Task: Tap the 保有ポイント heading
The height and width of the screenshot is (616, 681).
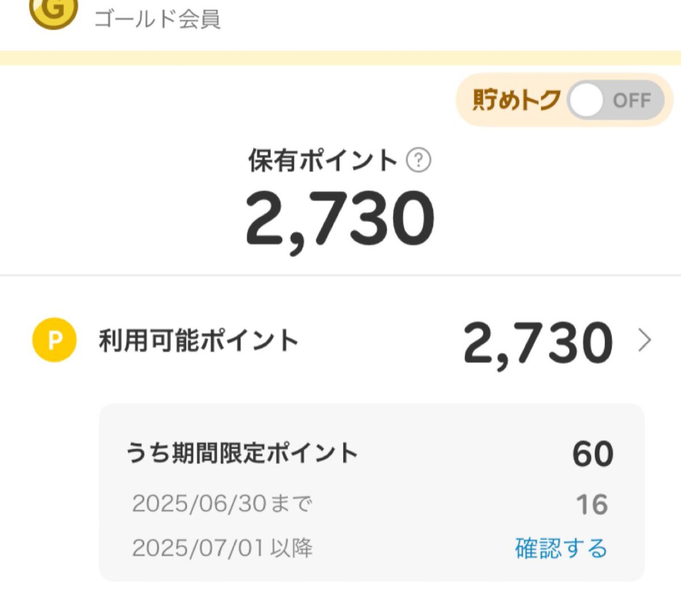Action: point(322,160)
